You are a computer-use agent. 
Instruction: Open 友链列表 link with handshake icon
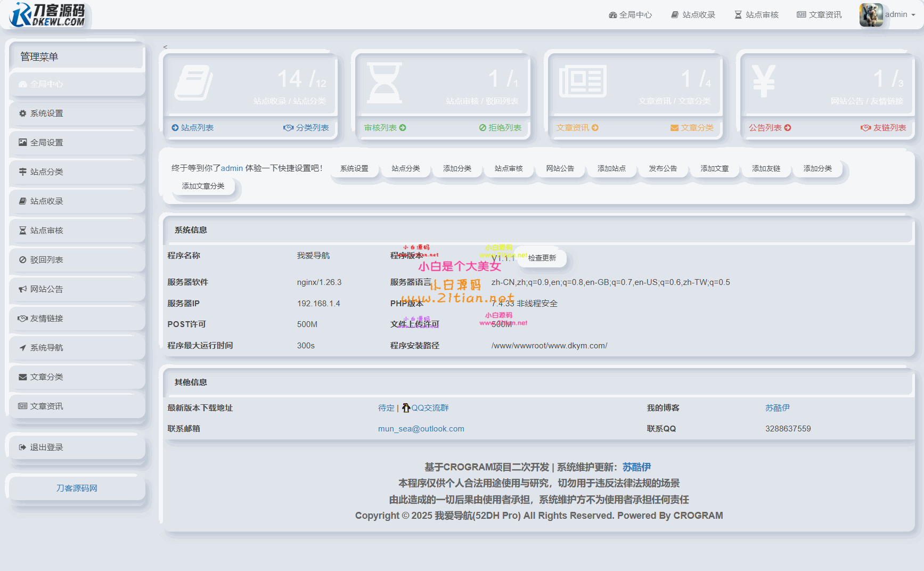[x=883, y=128]
